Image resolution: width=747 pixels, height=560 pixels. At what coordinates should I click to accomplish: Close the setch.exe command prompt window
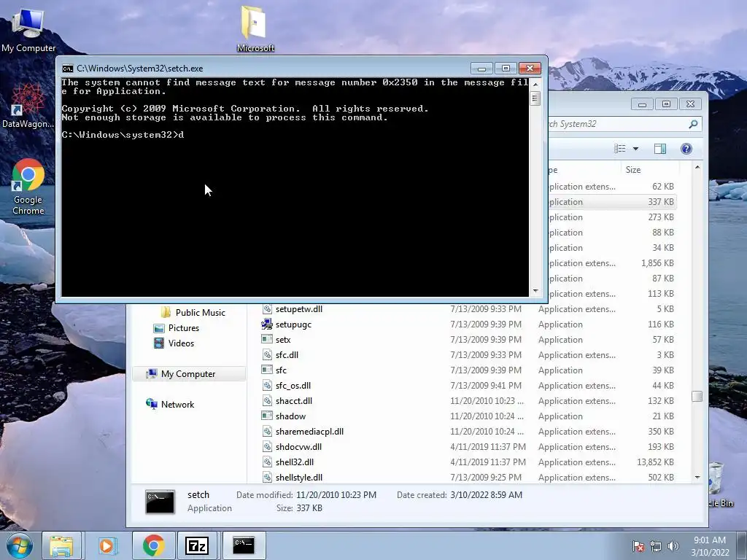click(x=530, y=69)
